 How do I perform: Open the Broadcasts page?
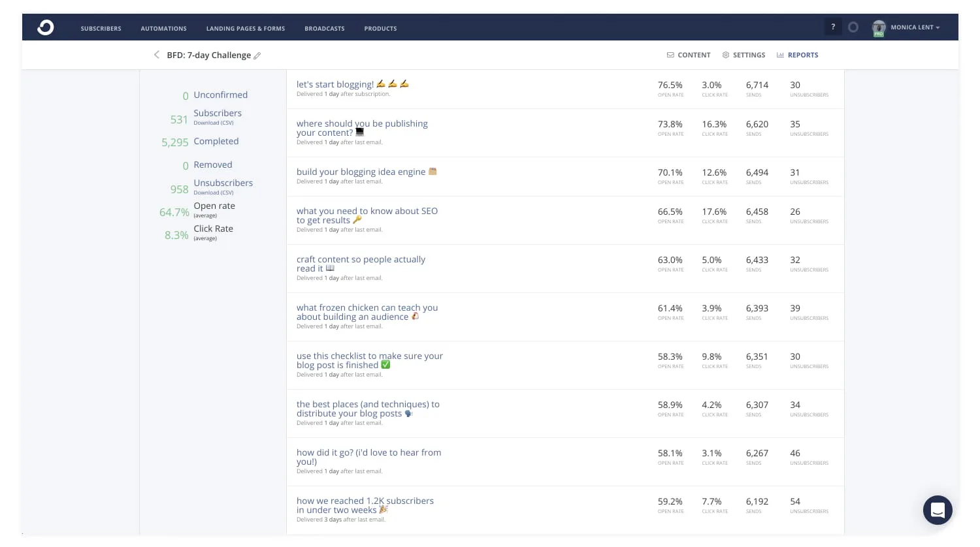click(x=324, y=29)
